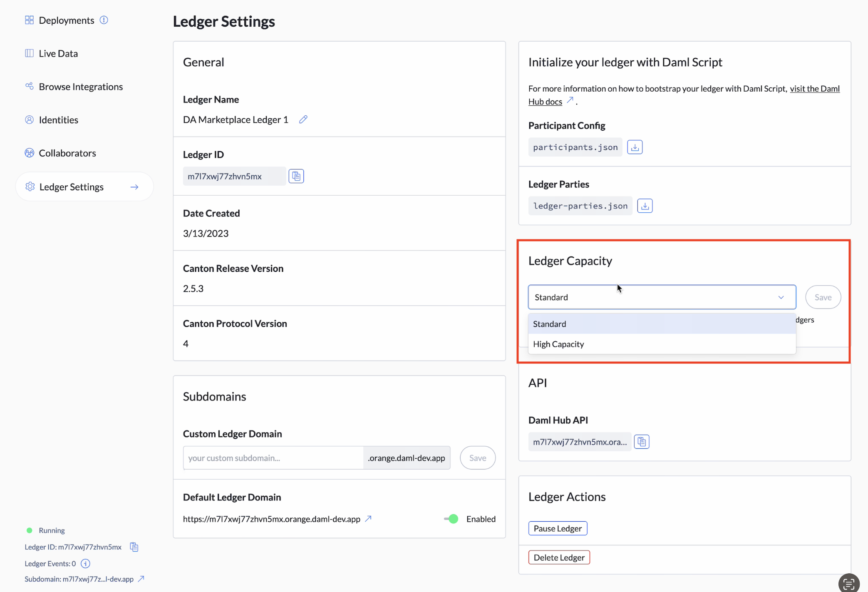Download the participants.json file
Screen dimensions: 868x592
tap(635, 147)
